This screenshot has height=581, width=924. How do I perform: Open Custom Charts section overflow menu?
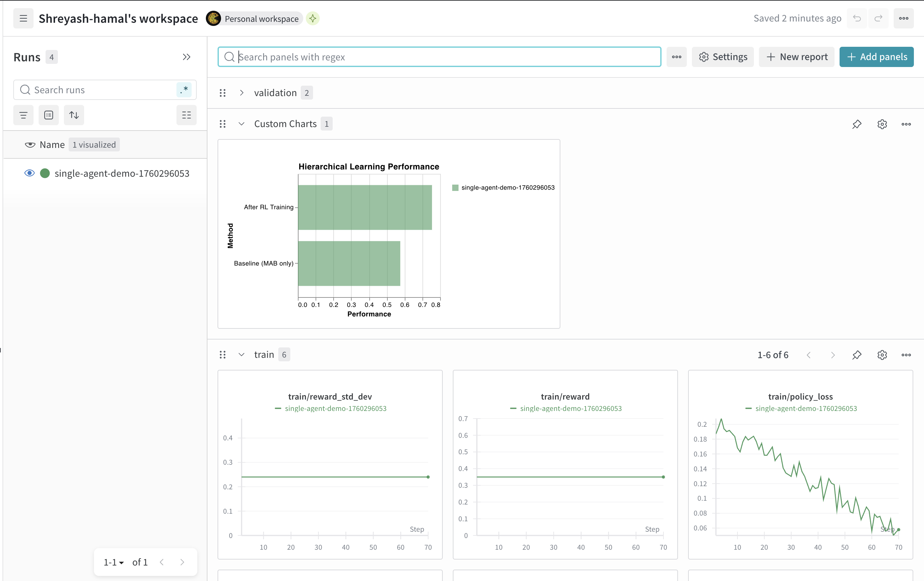click(906, 124)
